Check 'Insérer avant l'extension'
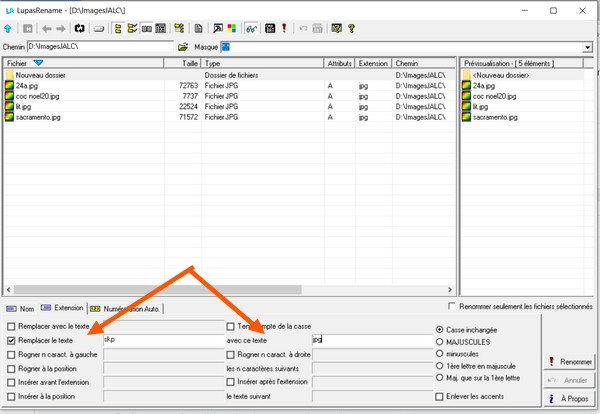 pos(11,382)
